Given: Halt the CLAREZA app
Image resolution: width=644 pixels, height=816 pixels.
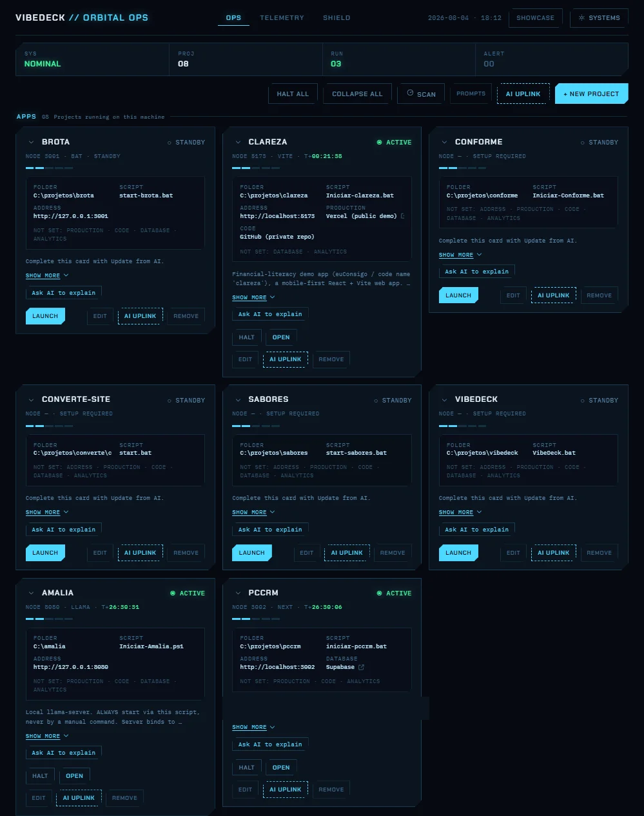Looking at the screenshot, I should click(246, 337).
